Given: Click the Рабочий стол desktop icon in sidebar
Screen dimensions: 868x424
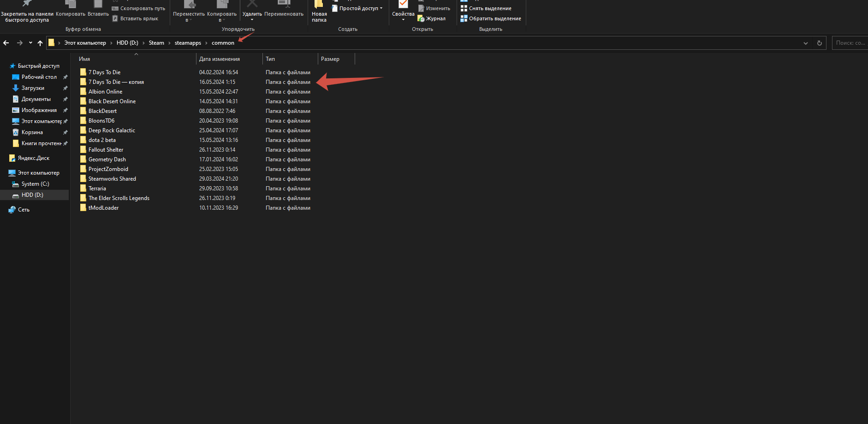Looking at the screenshot, I should 16,77.
